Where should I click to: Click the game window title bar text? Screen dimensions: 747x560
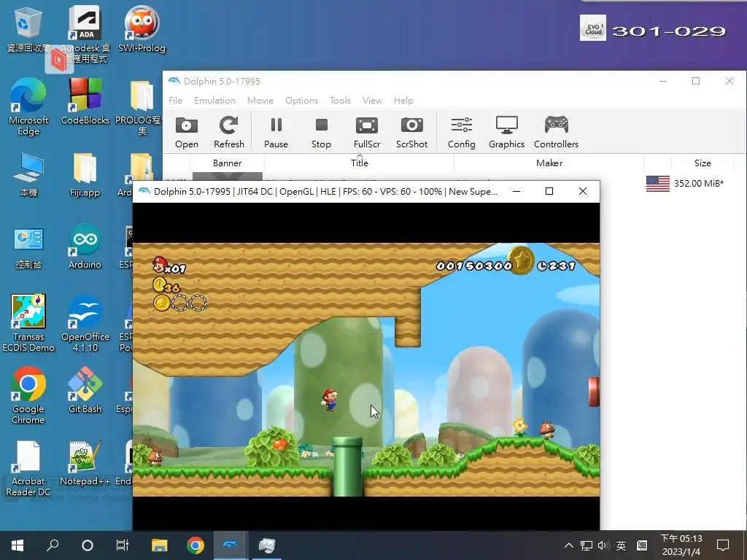click(x=325, y=192)
